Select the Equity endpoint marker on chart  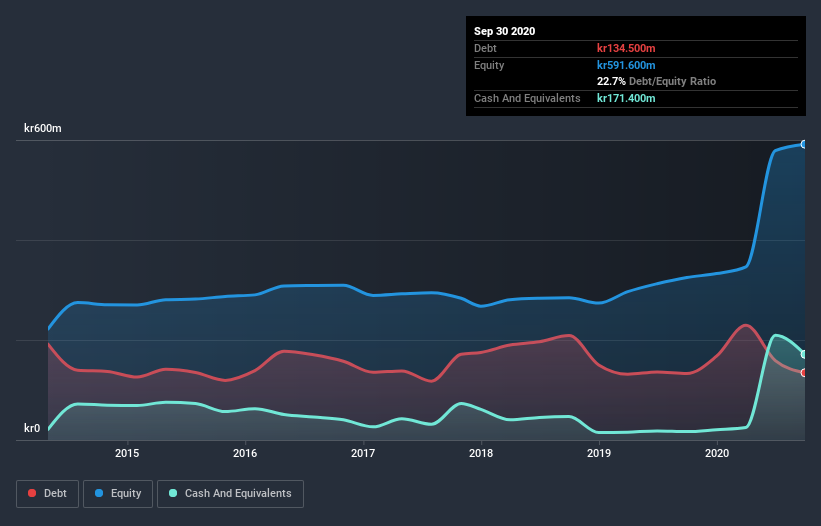click(x=804, y=144)
